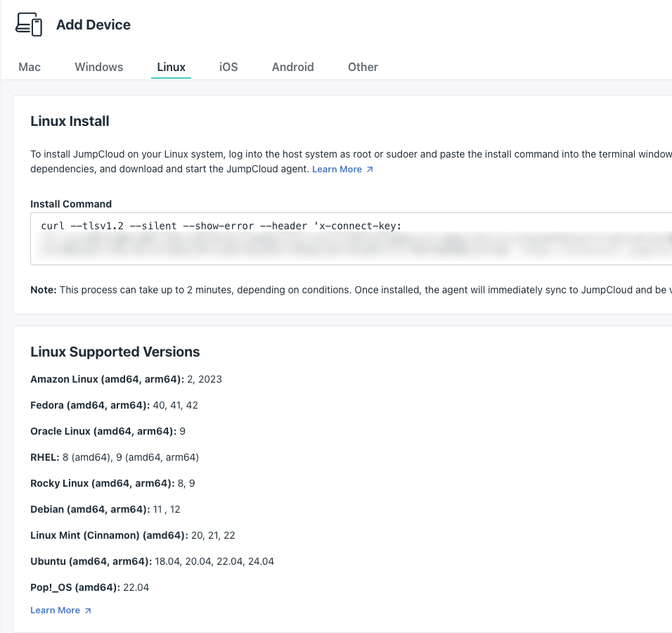The image size is (672, 633).
Task: Click the Linux Supported Versions heading
Action: [x=115, y=352]
